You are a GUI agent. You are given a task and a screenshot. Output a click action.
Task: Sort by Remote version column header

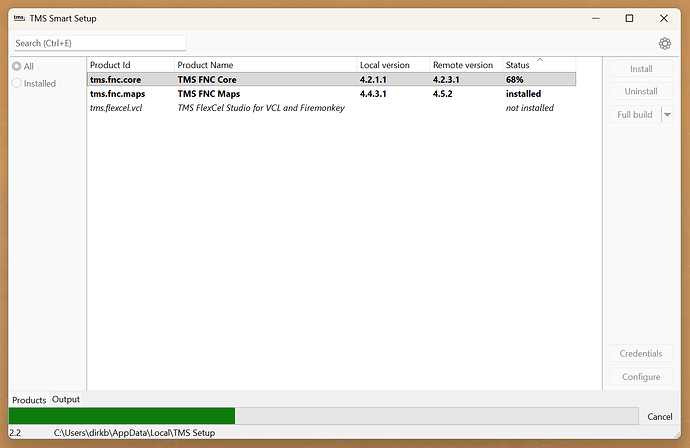pyautogui.click(x=466, y=65)
